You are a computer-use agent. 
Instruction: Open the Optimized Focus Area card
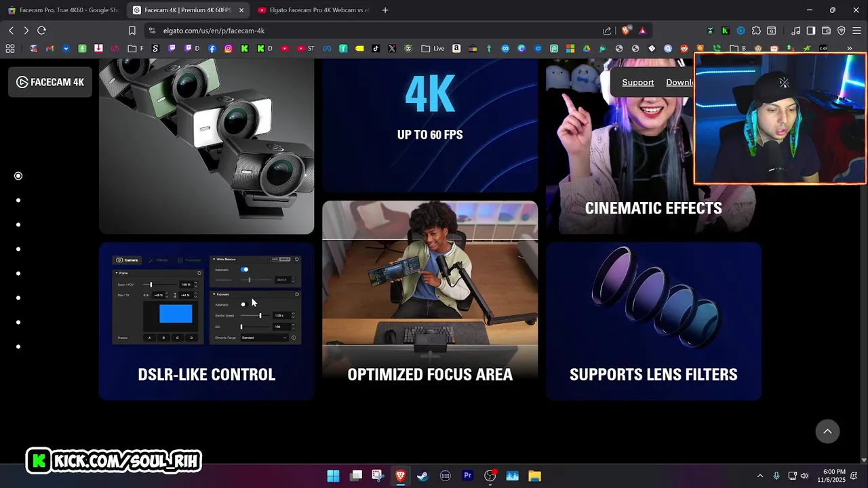click(430, 300)
